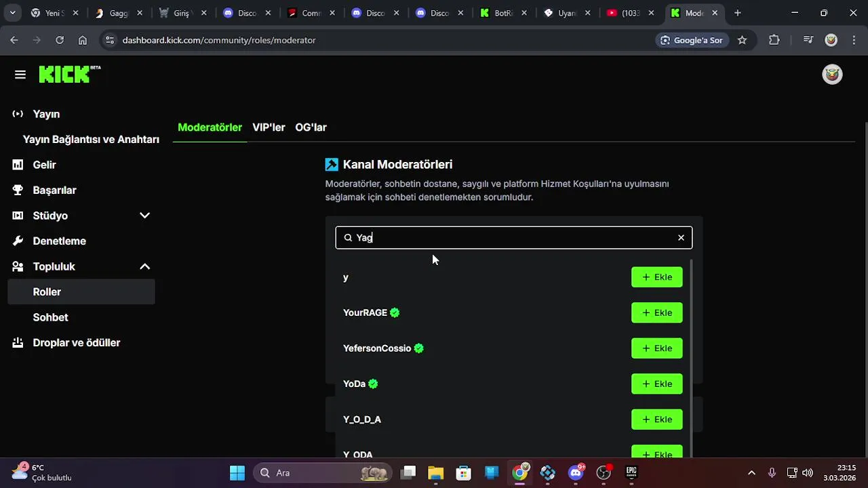Click the Topluluk community icon

[x=18, y=266]
